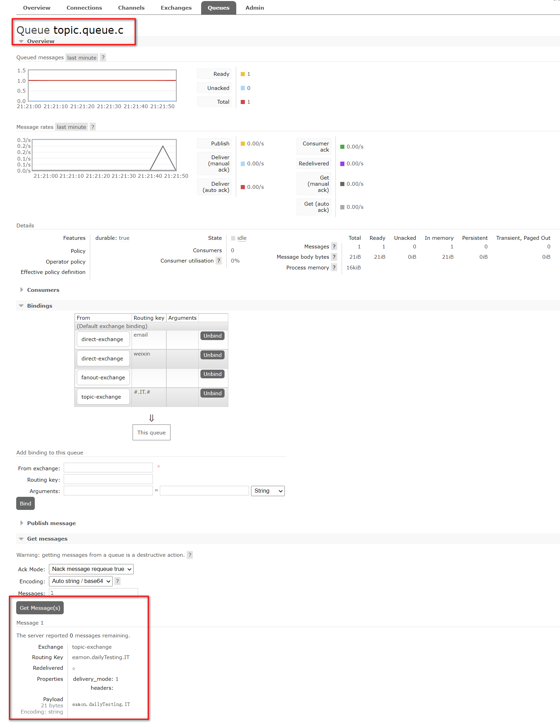Open the fanout-exchange link
The height and width of the screenshot is (728, 560).
tap(103, 377)
